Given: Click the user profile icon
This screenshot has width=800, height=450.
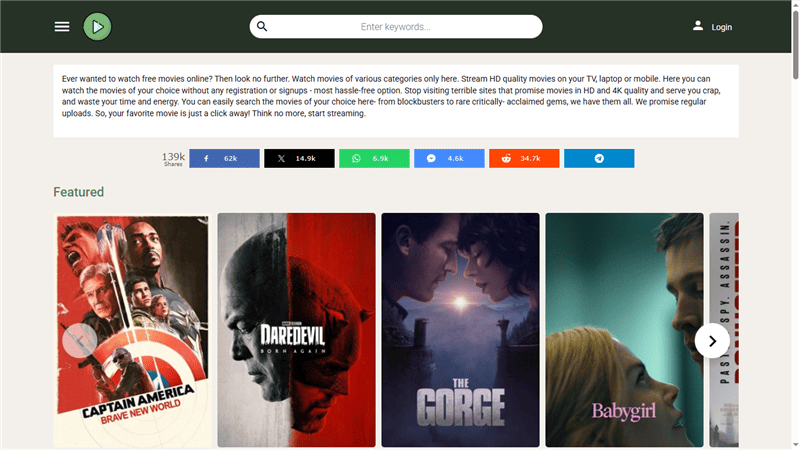Looking at the screenshot, I should (698, 26).
